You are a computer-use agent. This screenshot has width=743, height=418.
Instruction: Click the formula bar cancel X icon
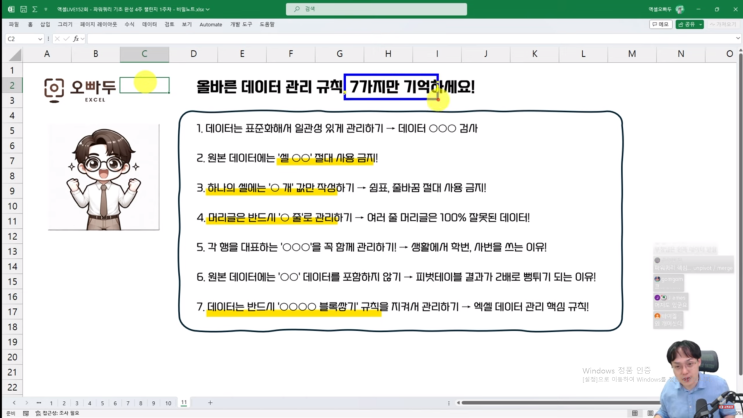57,39
